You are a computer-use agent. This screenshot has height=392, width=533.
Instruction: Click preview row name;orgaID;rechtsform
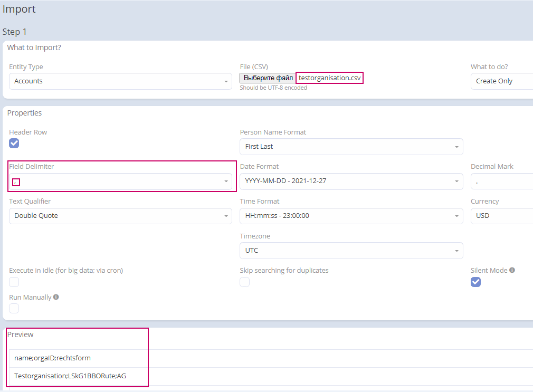point(53,358)
